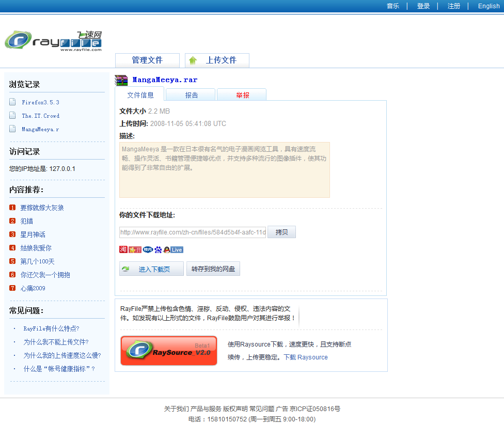Click the WinRAR archive icon beside MangaMeeya.rar

pyautogui.click(x=121, y=80)
